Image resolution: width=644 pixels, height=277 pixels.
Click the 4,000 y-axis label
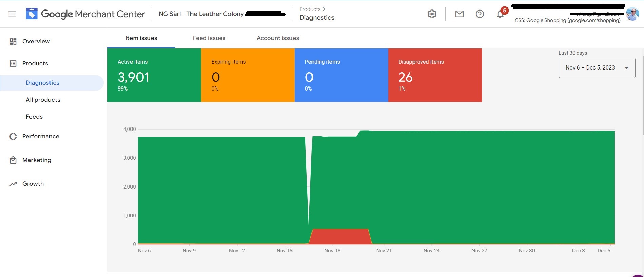pyautogui.click(x=129, y=129)
